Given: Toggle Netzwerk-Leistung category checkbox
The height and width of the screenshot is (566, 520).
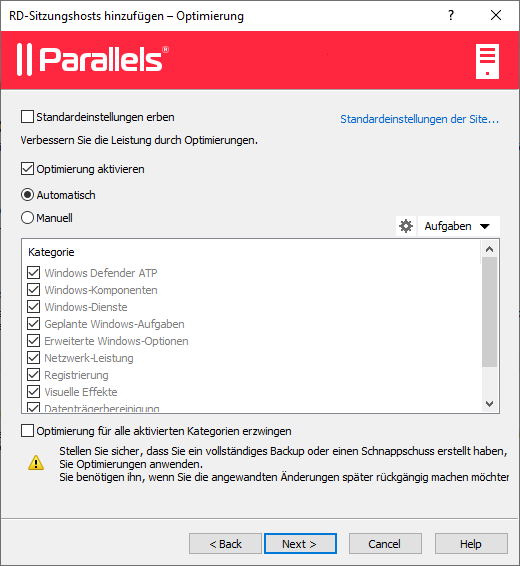Looking at the screenshot, I should pos(34,358).
